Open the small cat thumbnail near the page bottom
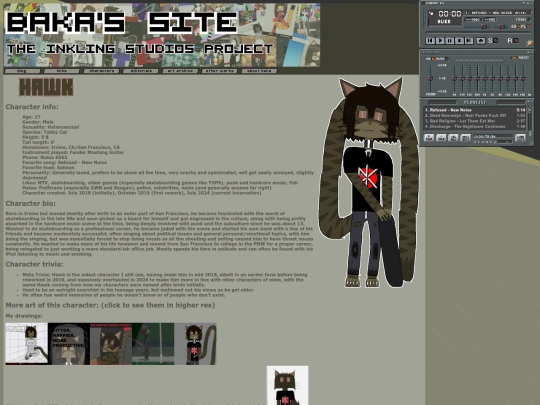 coord(288,385)
